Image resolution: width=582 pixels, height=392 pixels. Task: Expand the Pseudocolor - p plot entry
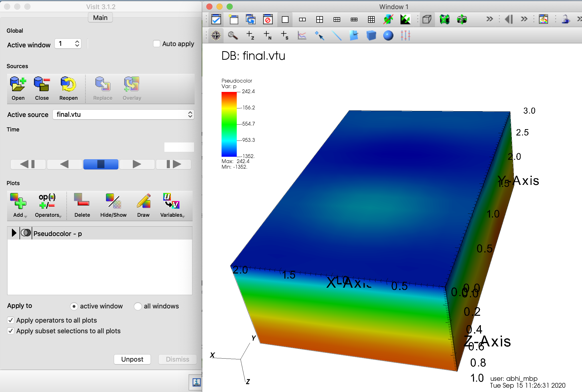[x=14, y=233]
